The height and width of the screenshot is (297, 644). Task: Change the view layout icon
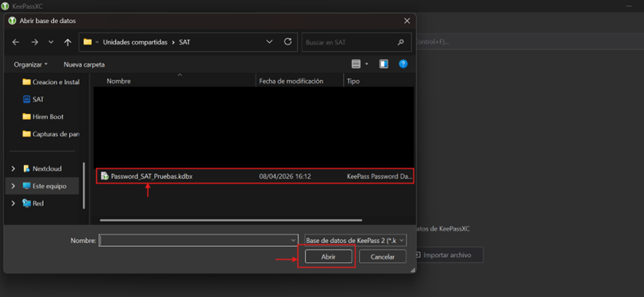356,64
